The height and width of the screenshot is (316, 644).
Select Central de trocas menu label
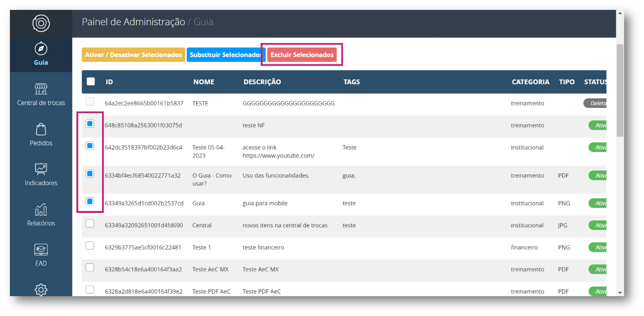(x=41, y=103)
